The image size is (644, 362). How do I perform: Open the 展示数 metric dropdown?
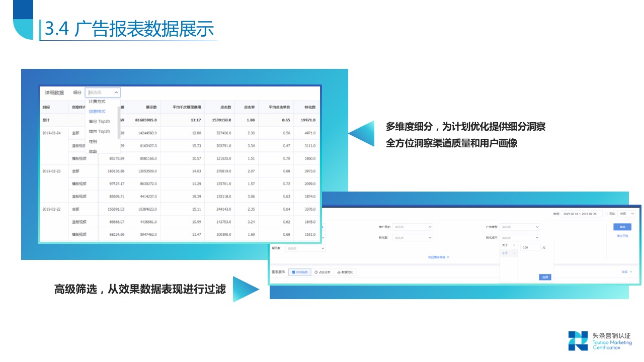tap(305, 248)
